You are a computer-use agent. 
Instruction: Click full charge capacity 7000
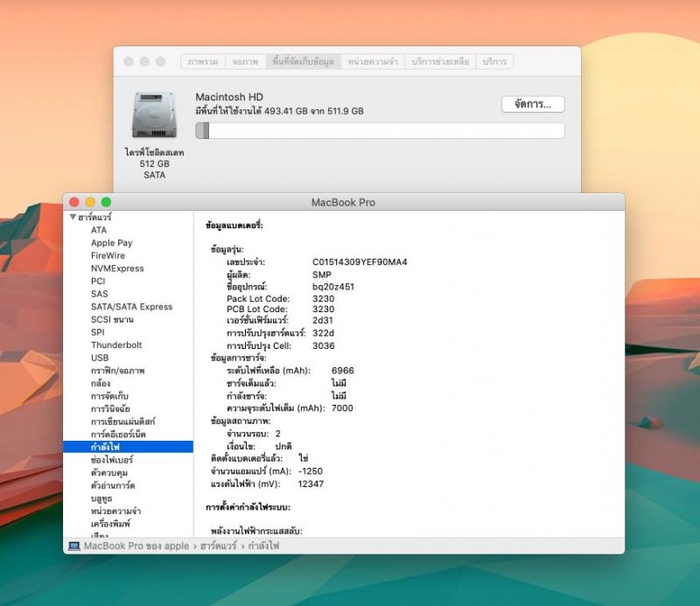point(342,407)
